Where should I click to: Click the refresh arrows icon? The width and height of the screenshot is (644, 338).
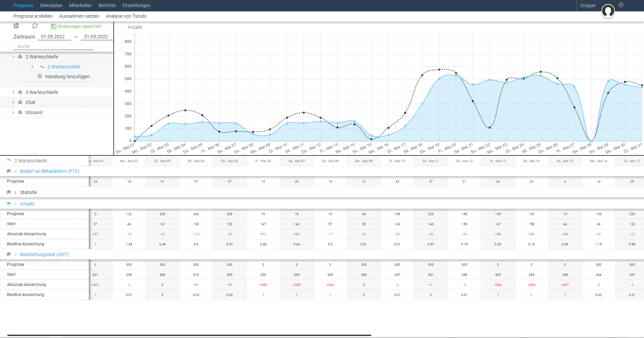click(x=35, y=26)
